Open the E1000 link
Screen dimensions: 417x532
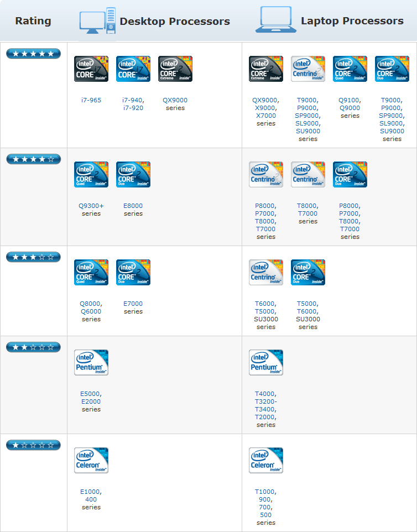tap(90, 492)
